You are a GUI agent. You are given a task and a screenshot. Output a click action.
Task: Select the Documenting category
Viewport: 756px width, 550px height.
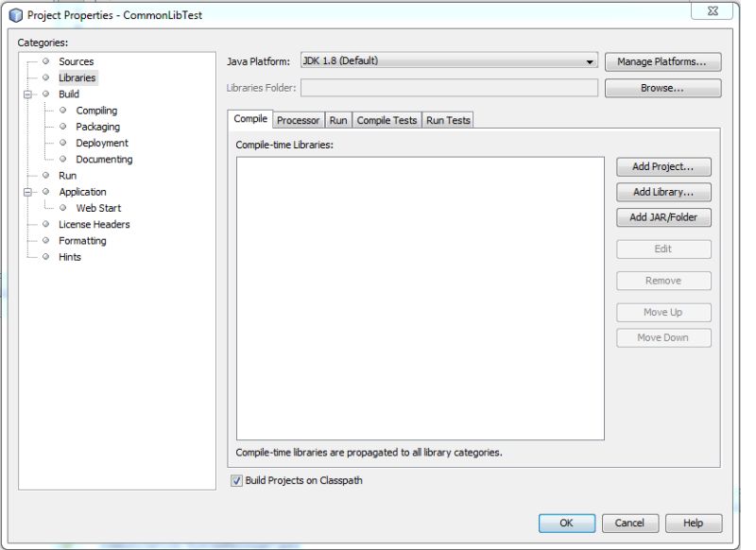pos(103,159)
